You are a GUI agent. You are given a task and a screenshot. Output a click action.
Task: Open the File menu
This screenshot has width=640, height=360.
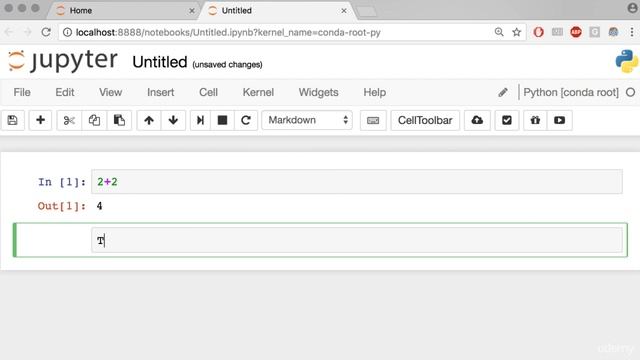click(22, 92)
